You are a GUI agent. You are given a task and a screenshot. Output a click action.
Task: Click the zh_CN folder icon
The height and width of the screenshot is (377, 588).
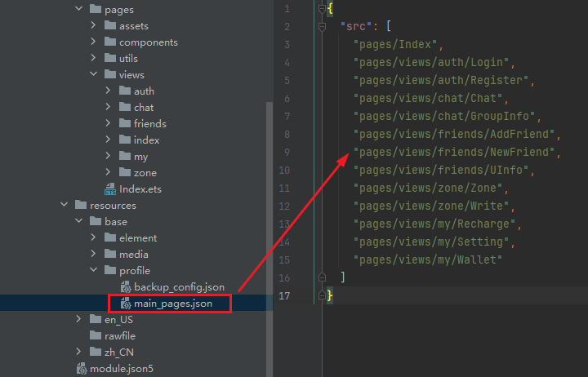96,352
